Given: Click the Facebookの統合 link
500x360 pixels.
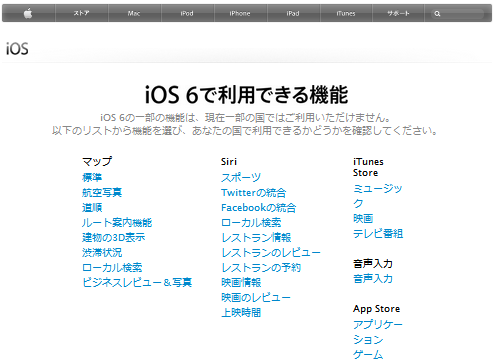Looking at the screenshot, I should [259, 208].
